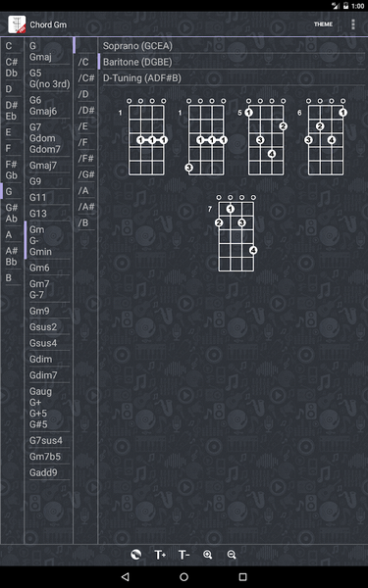Choose root note G
Screen dimensions: 368x588
click(12, 192)
